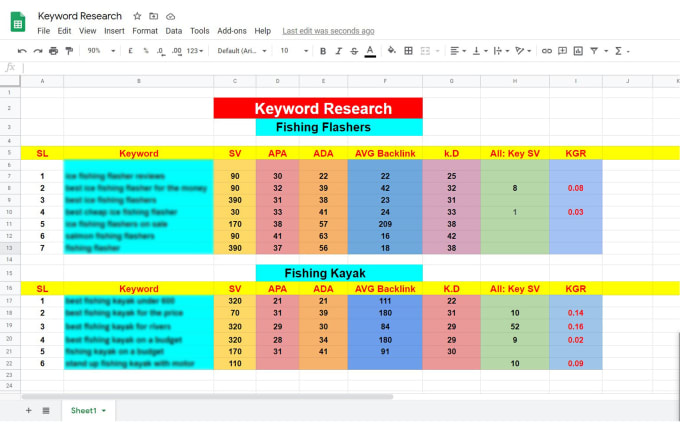Image resolution: width=680 pixels, height=425 pixels.
Task: Click the Redo icon in toolbar
Action: tap(38, 51)
